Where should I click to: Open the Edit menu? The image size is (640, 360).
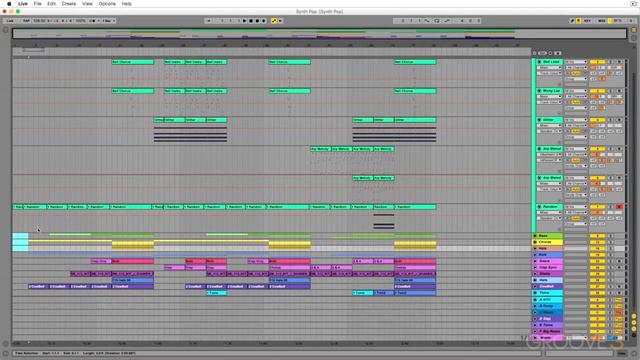[51, 4]
